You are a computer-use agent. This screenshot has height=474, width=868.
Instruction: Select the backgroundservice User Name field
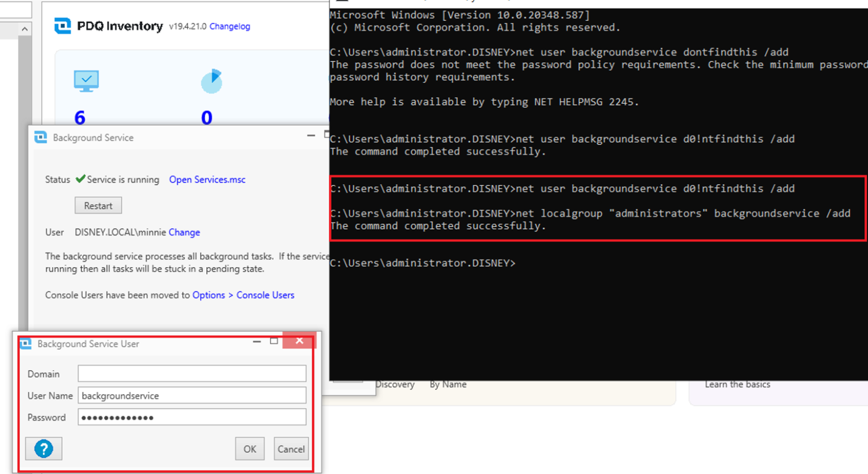pos(191,396)
